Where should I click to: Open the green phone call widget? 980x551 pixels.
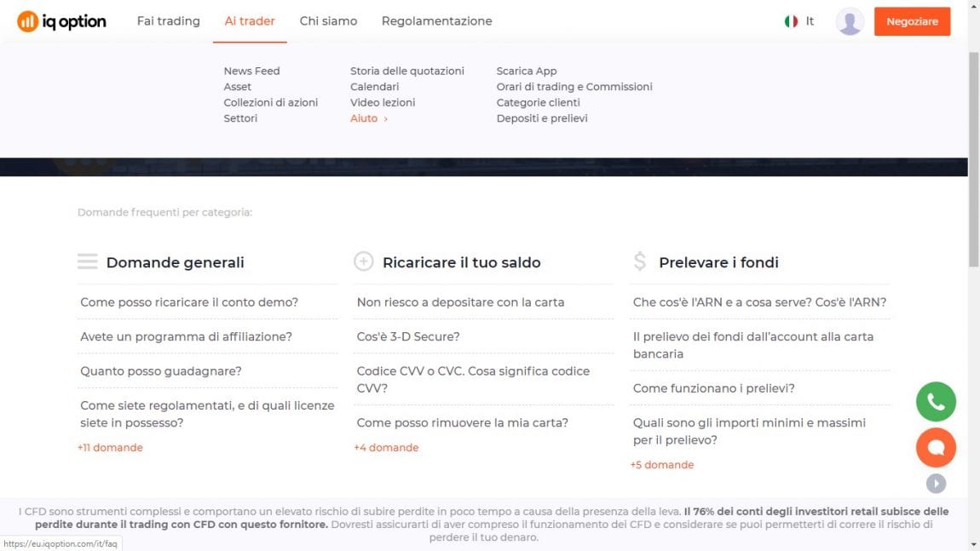936,401
